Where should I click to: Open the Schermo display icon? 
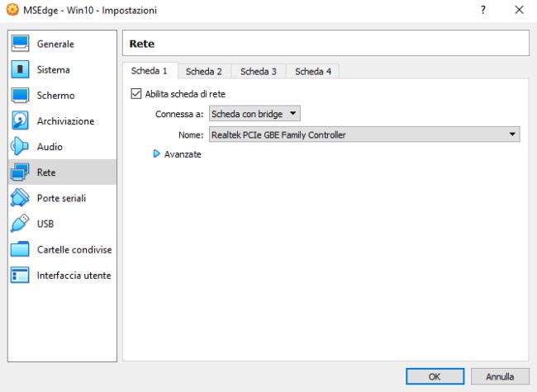21,96
